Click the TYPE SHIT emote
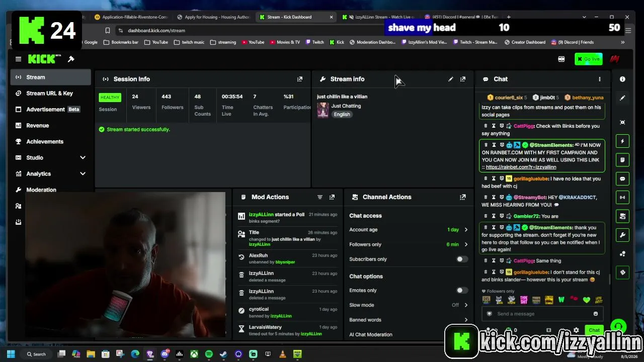The width and height of the screenshot is (644, 362). click(x=524, y=300)
